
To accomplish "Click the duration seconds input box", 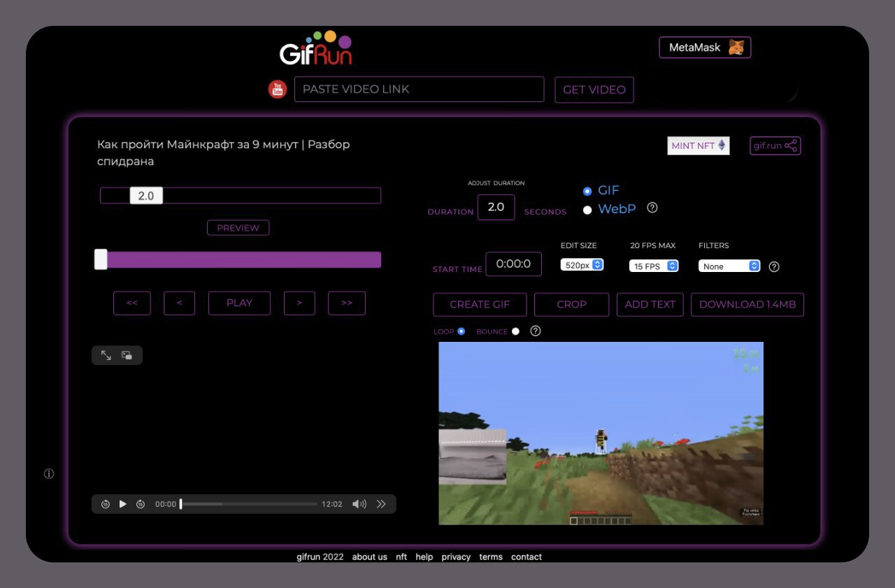I will 496,208.
